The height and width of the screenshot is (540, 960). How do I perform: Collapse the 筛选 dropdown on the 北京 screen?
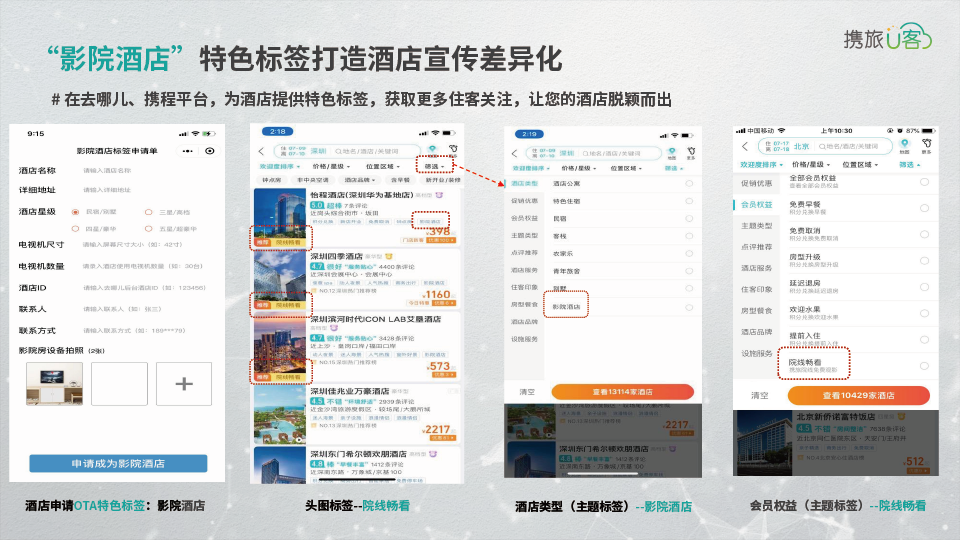(910, 164)
